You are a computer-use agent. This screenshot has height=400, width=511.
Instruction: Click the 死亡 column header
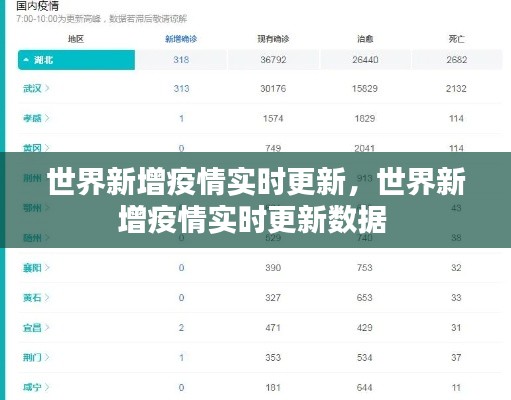[456, 39]
